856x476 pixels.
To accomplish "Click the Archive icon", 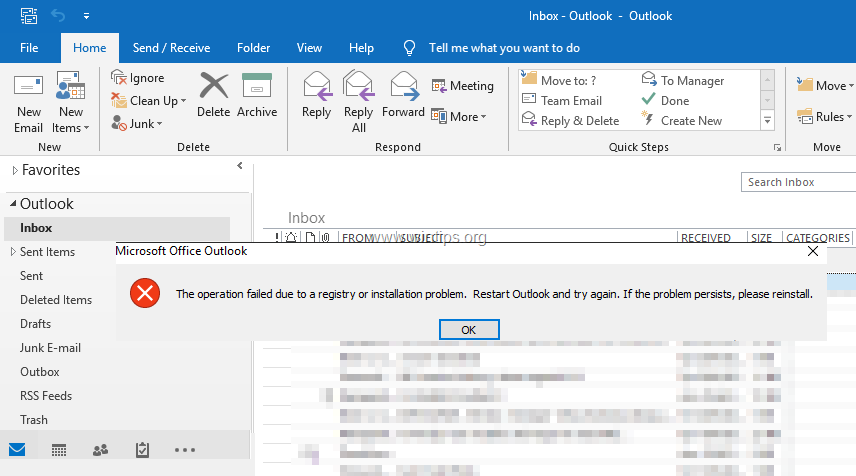I will pos(257,86).
